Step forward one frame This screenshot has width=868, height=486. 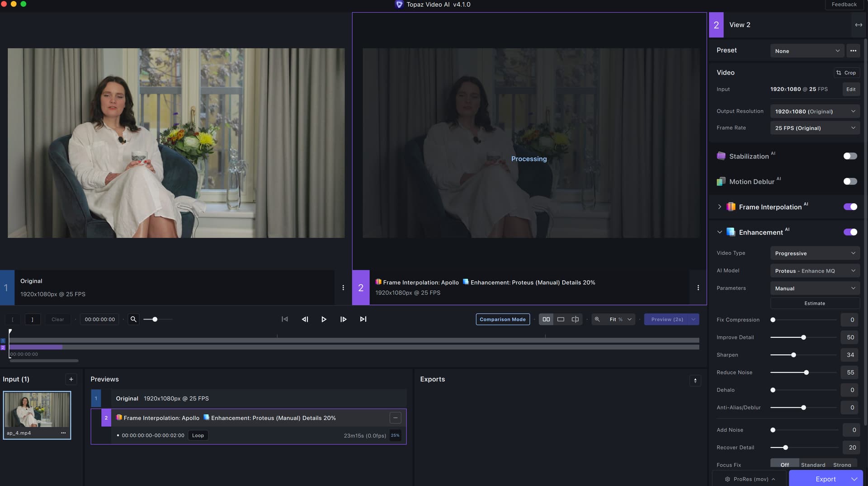343,319
